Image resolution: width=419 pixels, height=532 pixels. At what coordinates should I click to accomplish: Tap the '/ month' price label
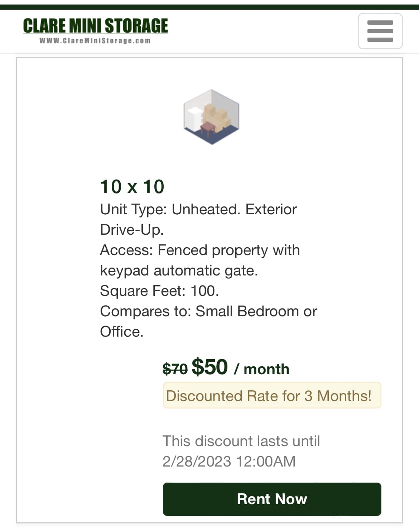click(262, 369)
